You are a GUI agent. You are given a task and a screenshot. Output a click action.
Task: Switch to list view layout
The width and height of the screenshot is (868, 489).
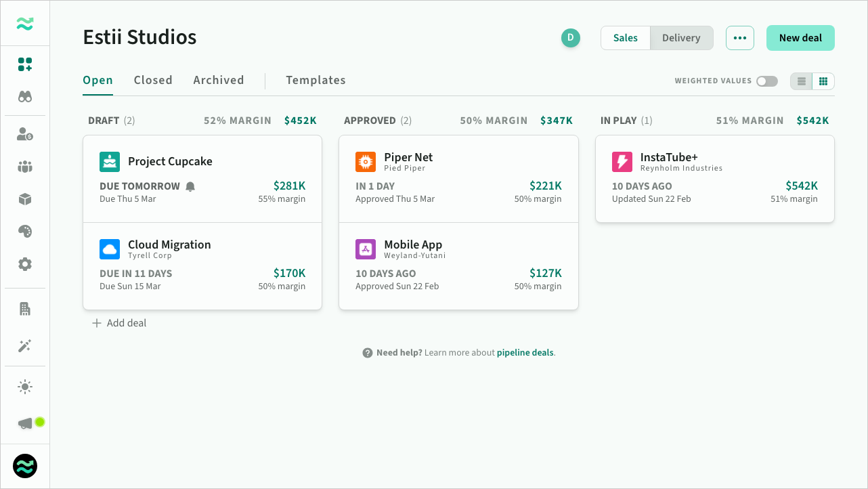(802, 81)
